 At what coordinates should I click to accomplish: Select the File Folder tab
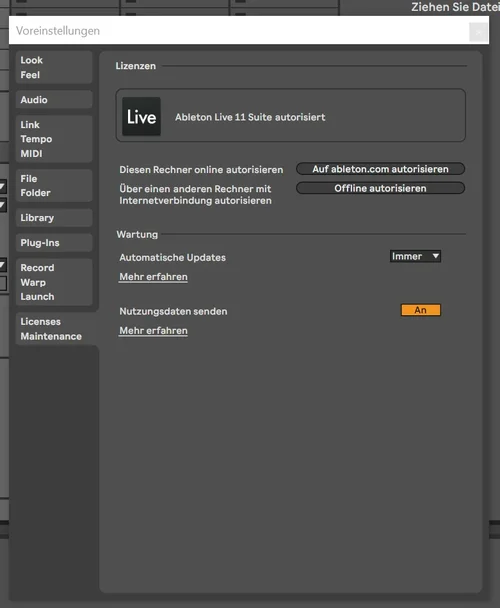[x=54, y=186]
